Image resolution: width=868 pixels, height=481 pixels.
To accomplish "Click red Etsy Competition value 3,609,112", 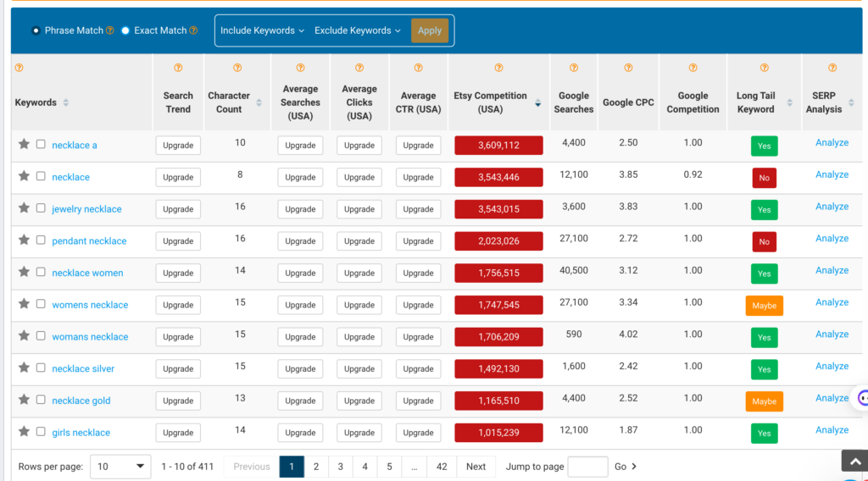I will click(x=498, y=146).
